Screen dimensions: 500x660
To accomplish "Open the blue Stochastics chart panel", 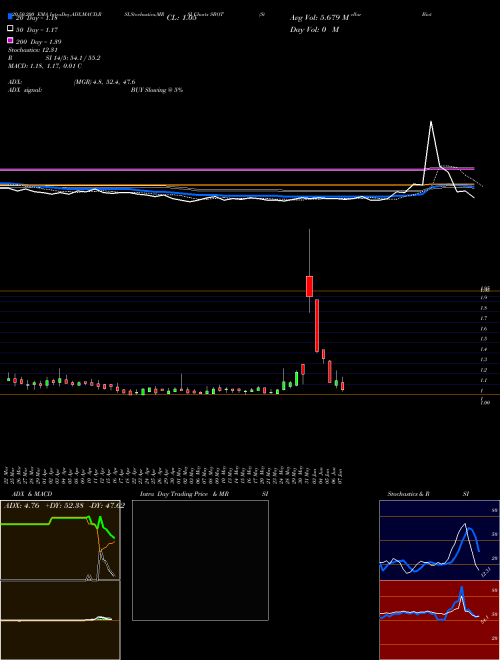I will [439, 540].
